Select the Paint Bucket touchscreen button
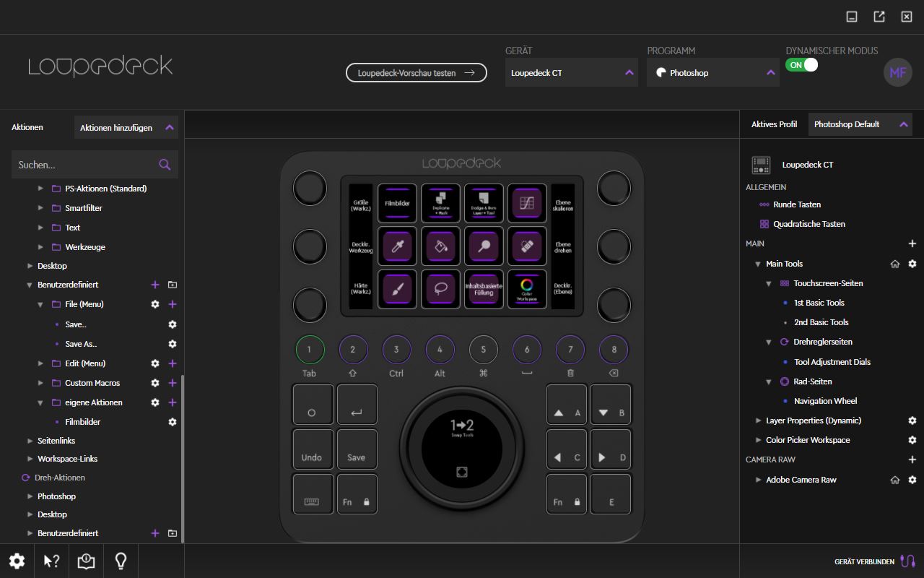The image size is (924, 578). click(440, 247)
